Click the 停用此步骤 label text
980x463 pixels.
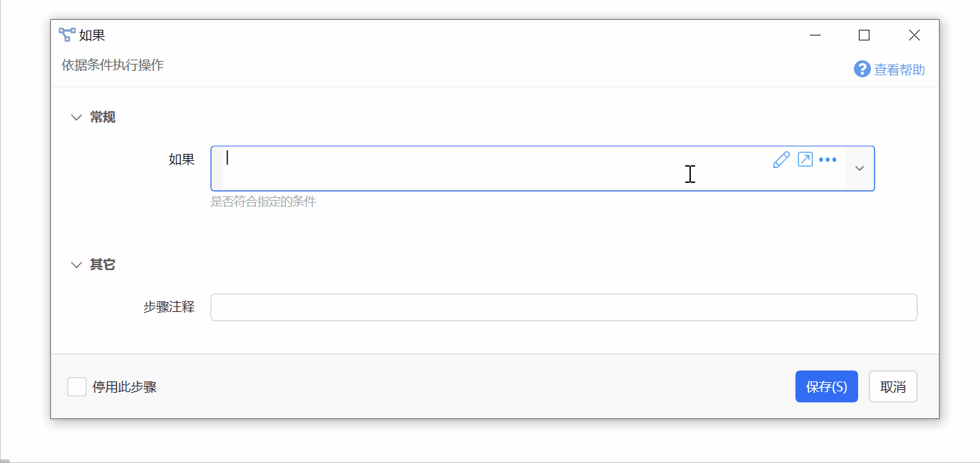pyautogui.click(x=125, y=387)
